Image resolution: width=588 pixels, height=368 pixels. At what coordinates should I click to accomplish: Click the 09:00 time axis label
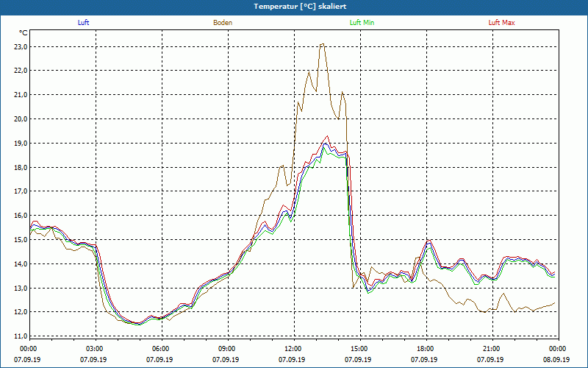pyautogui.click(x=226, y=349)
